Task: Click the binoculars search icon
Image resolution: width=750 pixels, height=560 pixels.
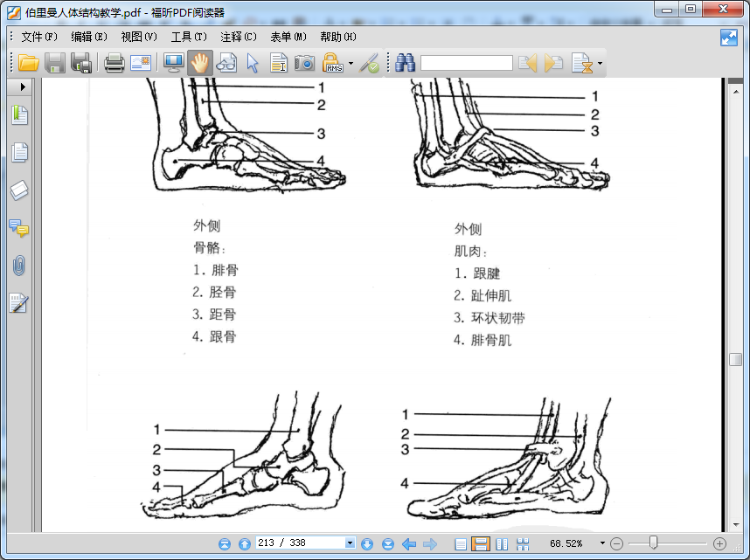Action: click(x=405, y=63)
